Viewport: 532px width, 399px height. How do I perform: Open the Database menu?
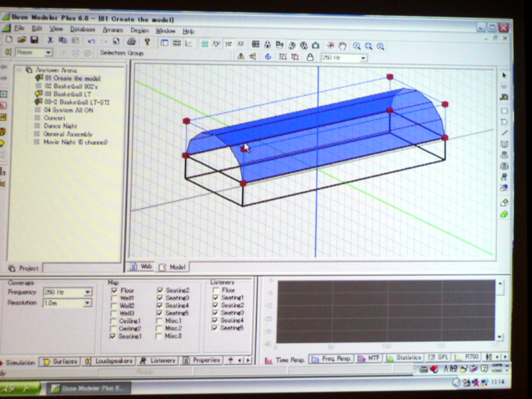tap(82, 30)
